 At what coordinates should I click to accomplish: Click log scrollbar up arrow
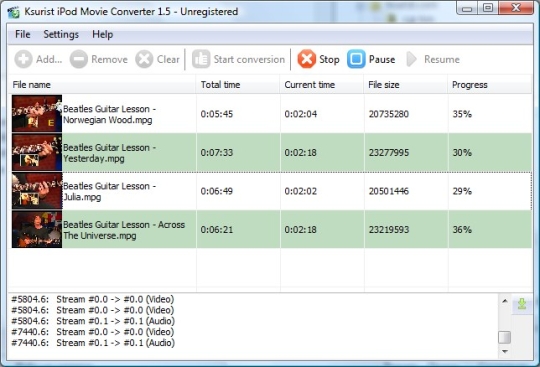click(505, 301)
